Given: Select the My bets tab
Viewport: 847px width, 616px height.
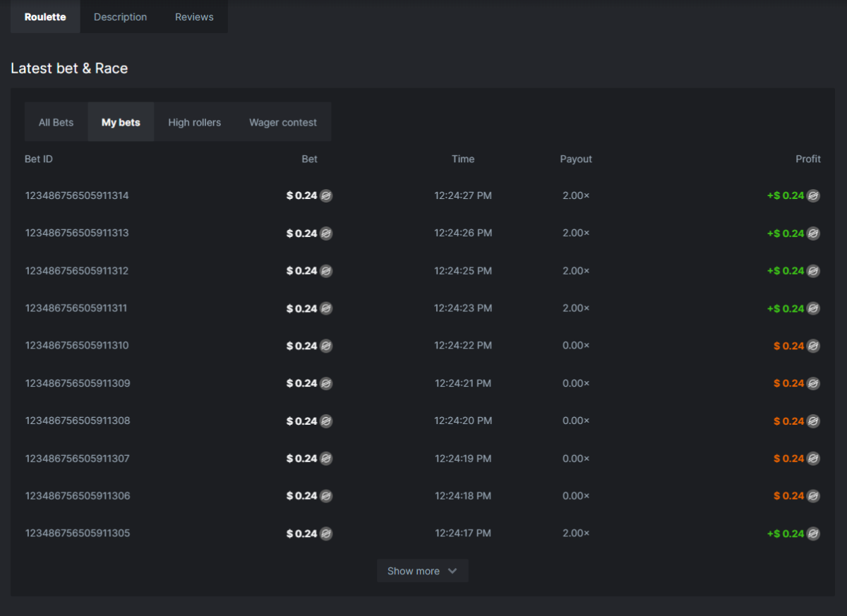Looking at the screenshot, I should pos(121,122).
